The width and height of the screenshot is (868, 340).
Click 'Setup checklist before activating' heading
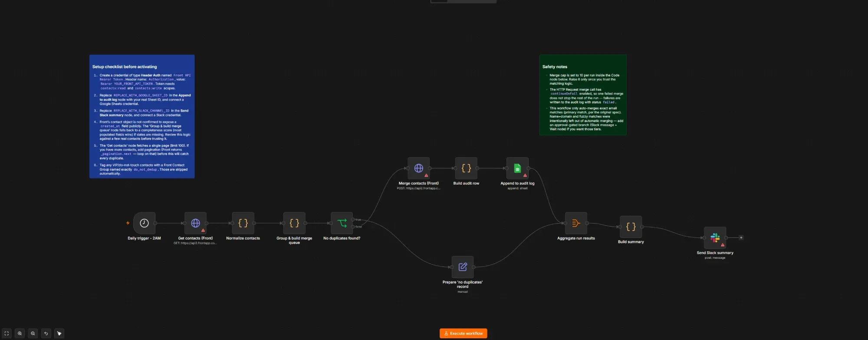(x=125, y=67)
